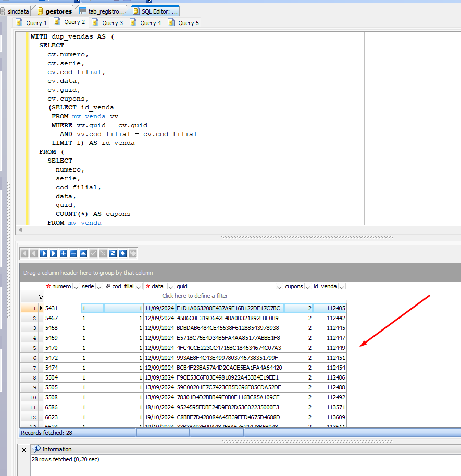Switch to the Query 3 tab

108,22
